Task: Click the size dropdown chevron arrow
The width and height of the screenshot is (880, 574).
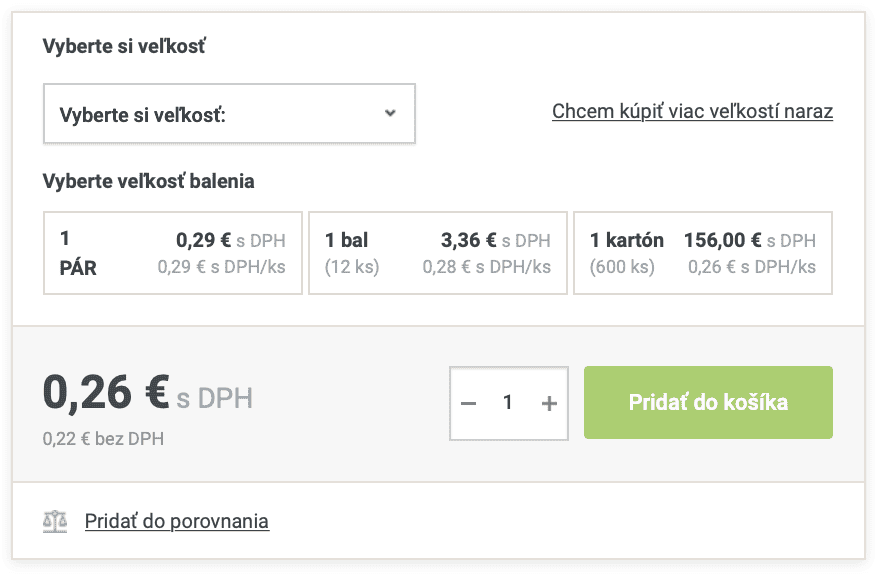Action: click(390, 113)
